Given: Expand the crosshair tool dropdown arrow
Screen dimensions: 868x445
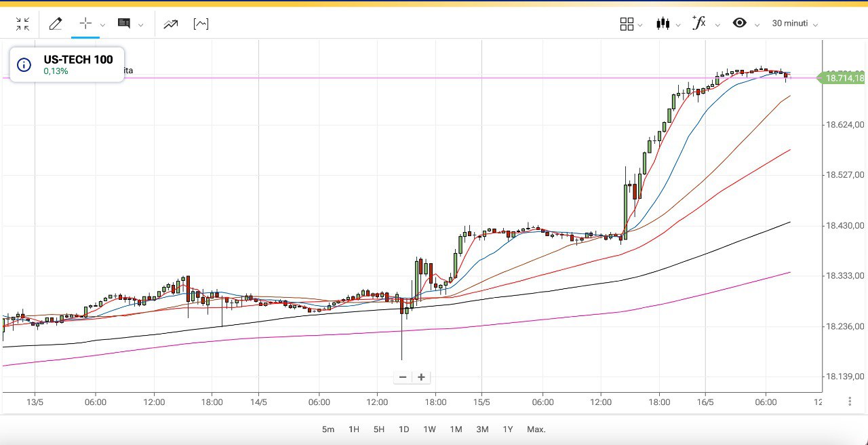Looking at the screenshot, I should pos(103,26).
